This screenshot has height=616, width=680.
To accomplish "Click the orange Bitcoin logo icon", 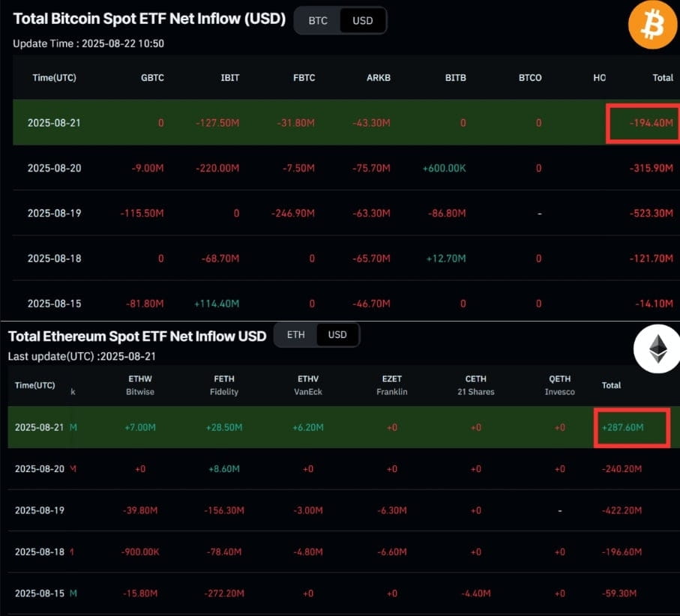I will (x=652, y=25).
